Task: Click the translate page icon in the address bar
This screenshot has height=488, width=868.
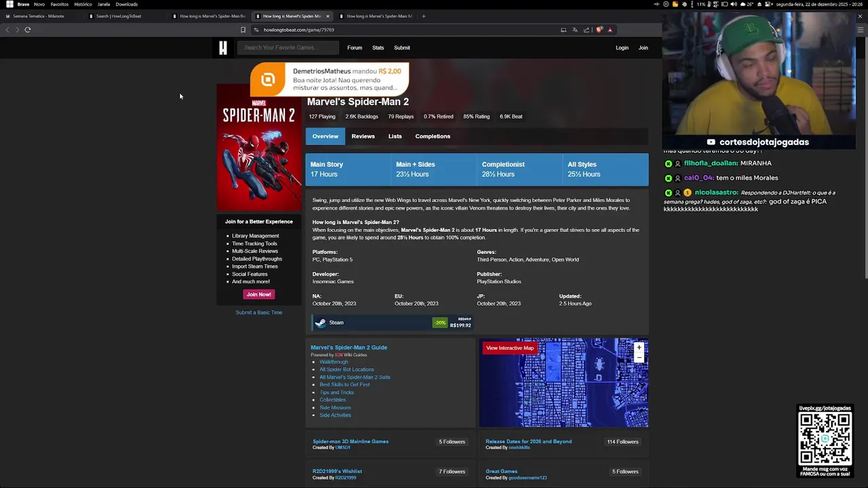Action: [x=575, y=30]
